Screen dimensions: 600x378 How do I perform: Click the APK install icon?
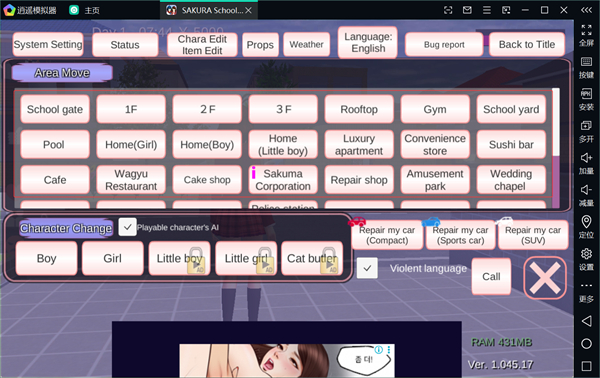[586, 94]
